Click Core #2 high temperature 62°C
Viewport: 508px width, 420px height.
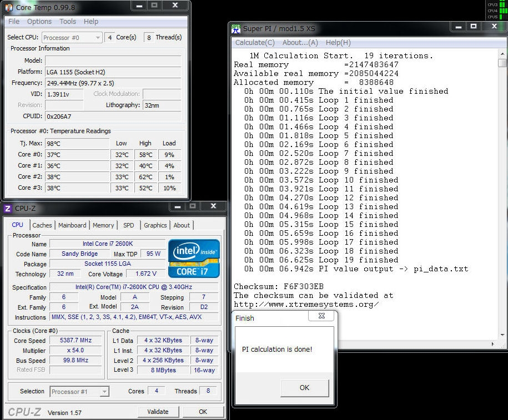(x=145, y=177)
